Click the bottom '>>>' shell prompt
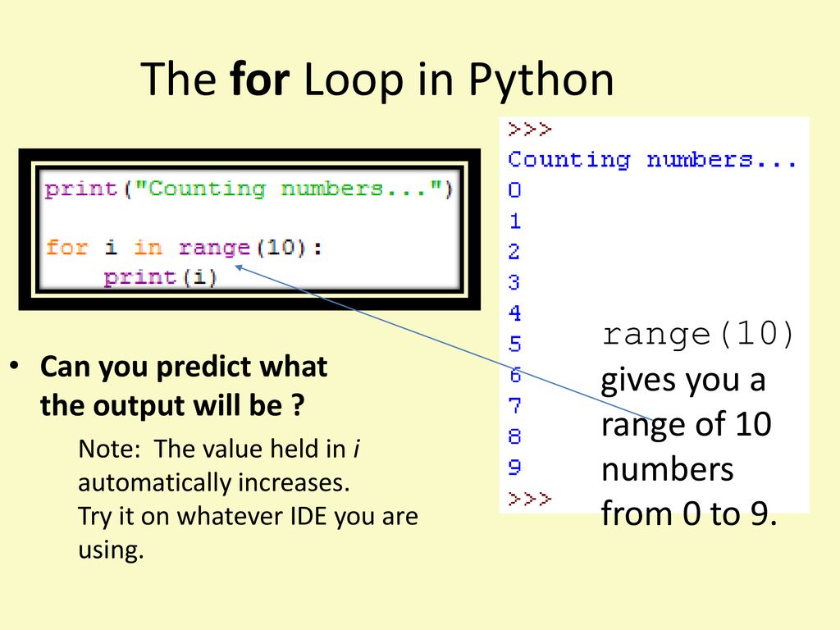The height and width of the screenshot is (630, 840). tap(529, 499)
